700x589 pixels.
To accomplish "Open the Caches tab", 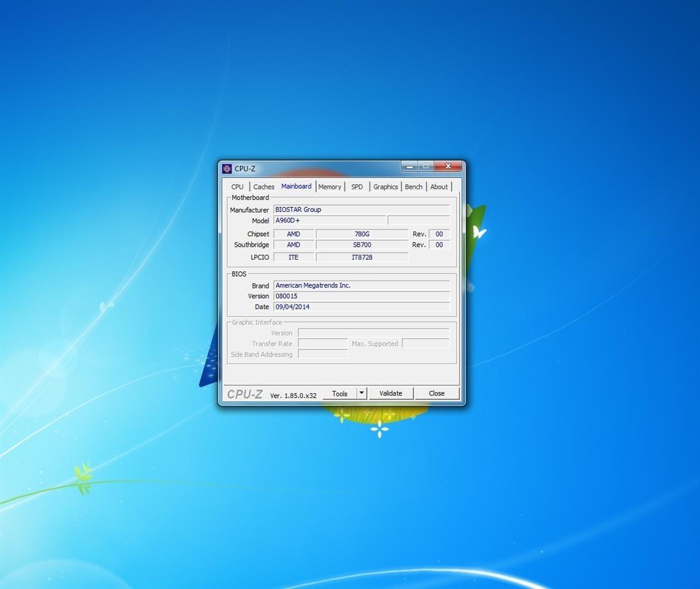I will [263, 187].
